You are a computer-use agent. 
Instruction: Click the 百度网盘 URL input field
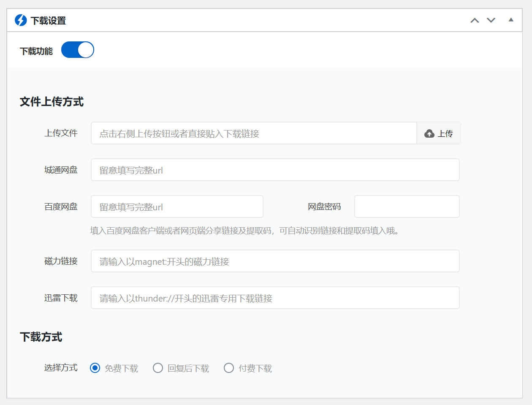coord(176,207)
